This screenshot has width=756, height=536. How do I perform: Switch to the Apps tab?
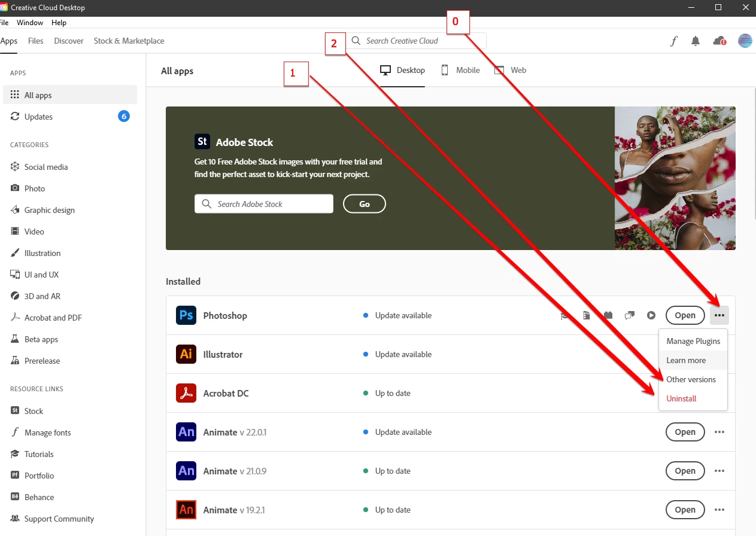[x=9, y=41]
